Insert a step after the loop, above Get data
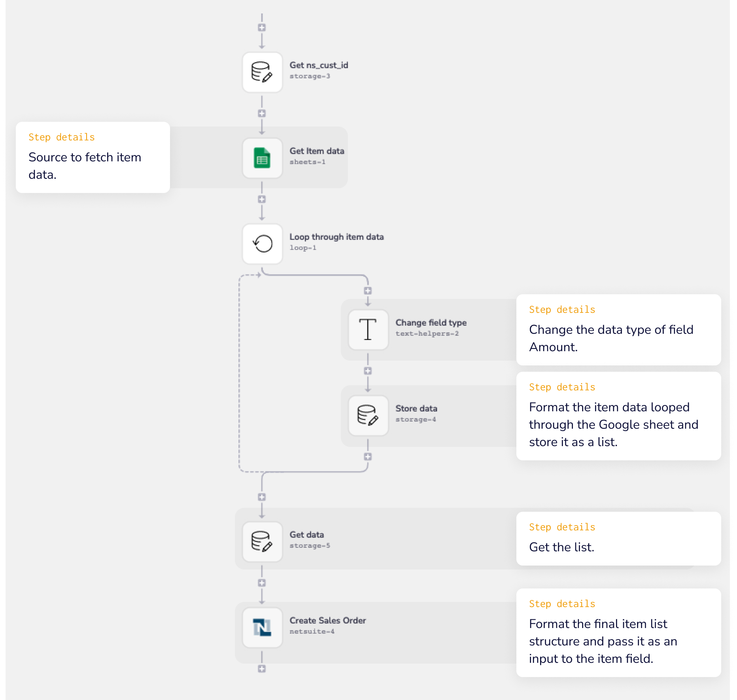Image resolution: width=737 pixels, height=700 pixels. click(x=262, y=497)
